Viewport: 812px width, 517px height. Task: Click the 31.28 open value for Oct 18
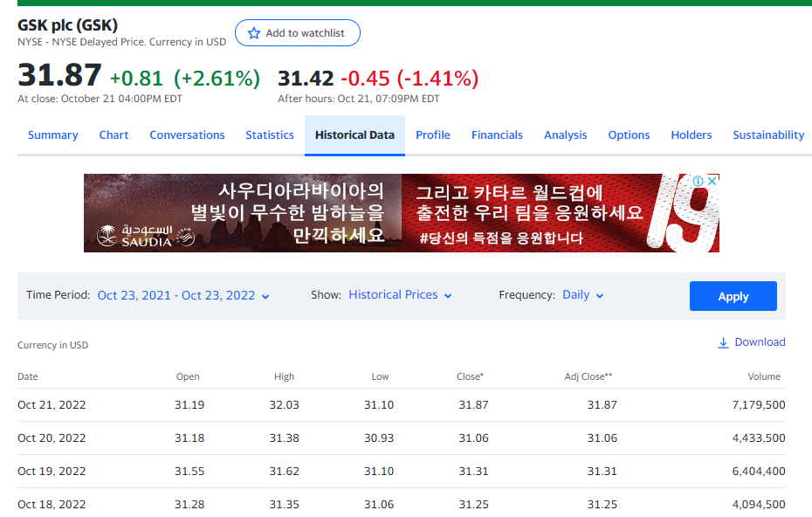(189, 505)
